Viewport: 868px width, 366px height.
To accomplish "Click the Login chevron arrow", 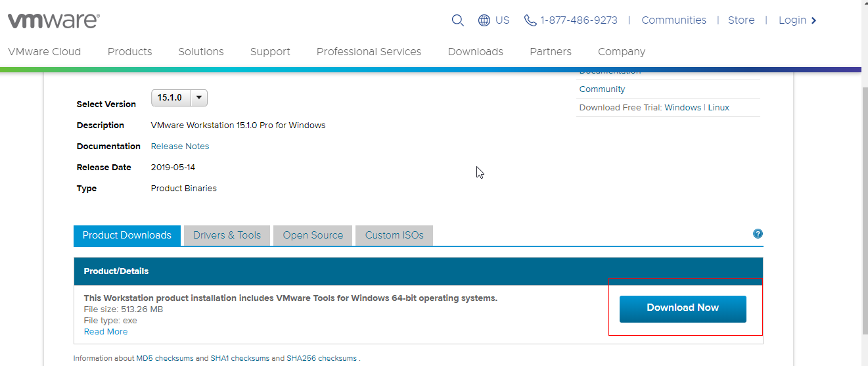I will point(813,20).
